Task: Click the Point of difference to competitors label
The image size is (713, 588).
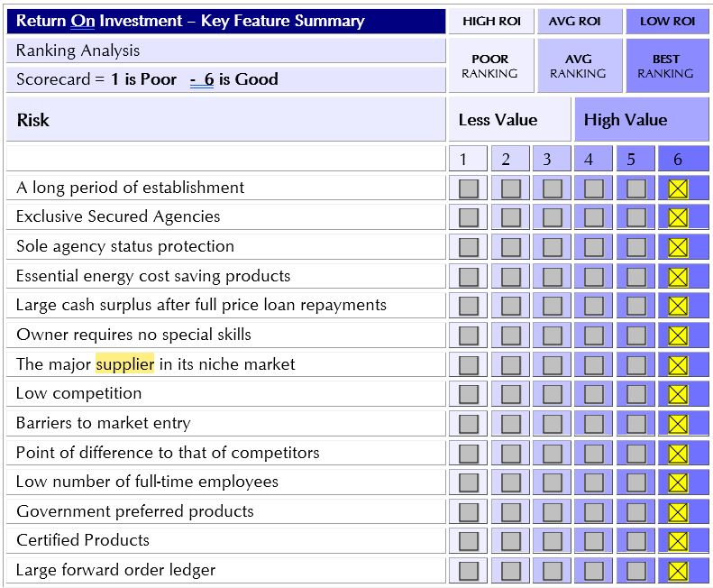Action: coord(168,453)
